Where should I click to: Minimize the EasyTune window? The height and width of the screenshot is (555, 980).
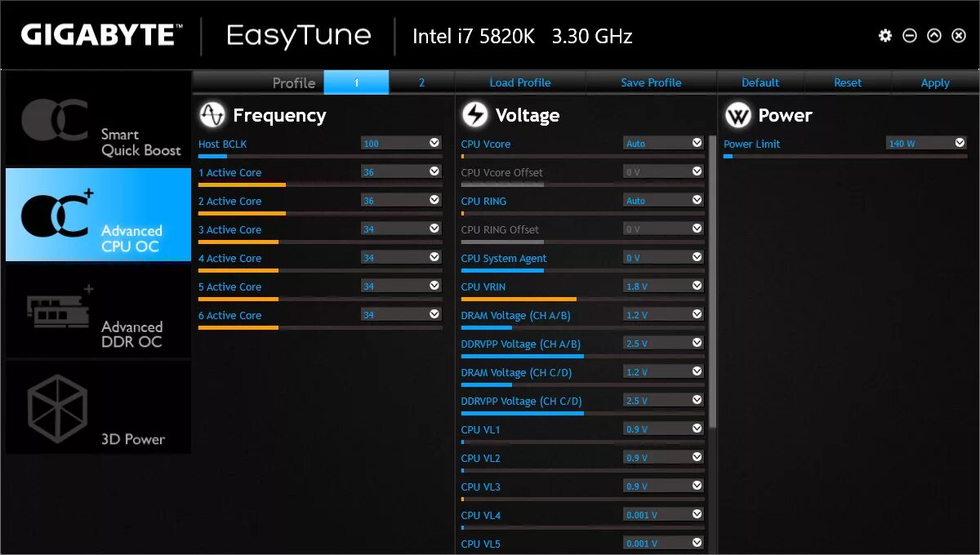(910, 36)
